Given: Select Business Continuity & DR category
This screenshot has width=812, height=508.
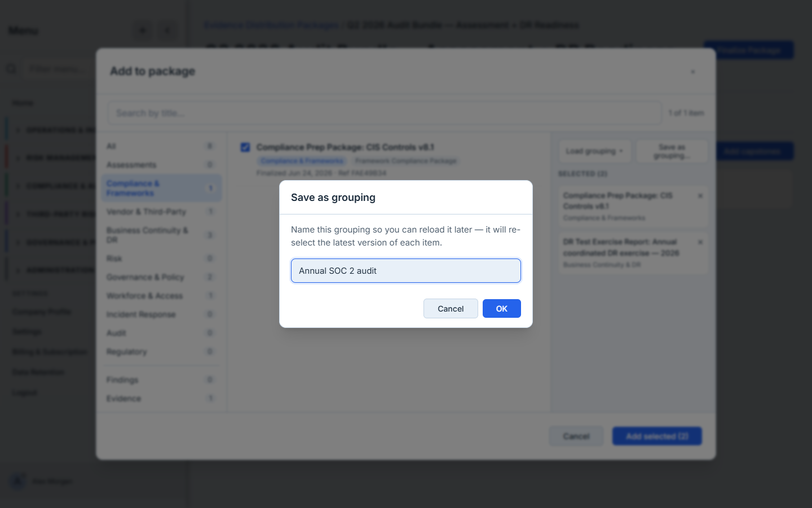Looking at the screenshot, I should pos(161,235).
